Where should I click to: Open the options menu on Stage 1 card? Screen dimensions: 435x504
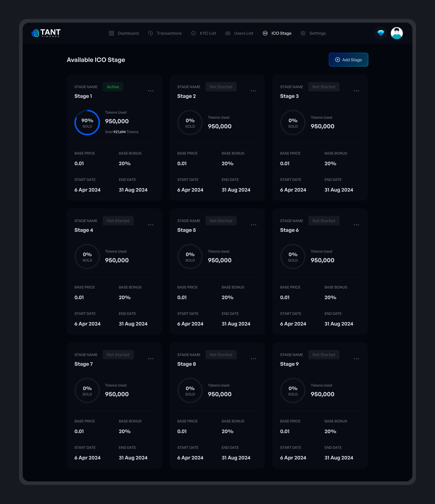click(151, 91)
